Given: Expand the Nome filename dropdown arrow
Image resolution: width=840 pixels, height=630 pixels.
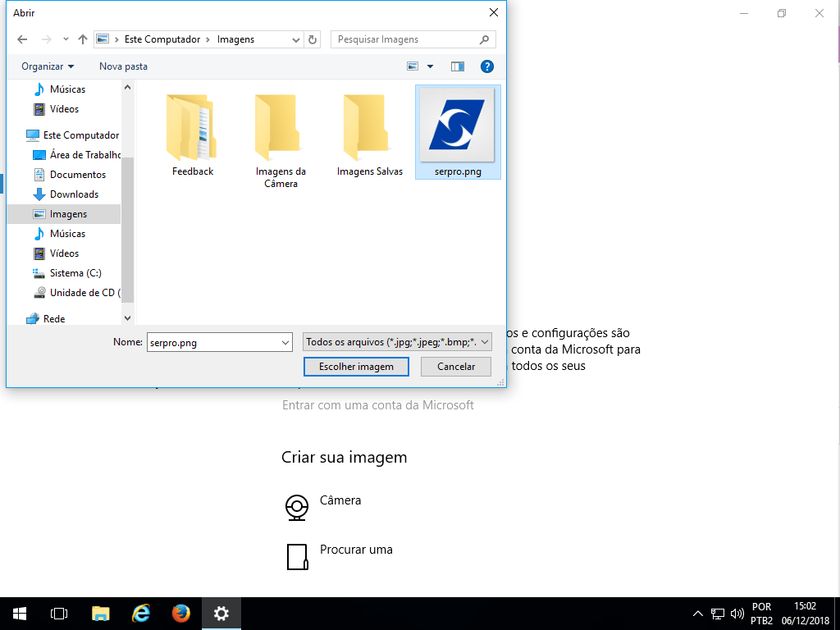Looking at the screenshot, I should click(285, 343).
